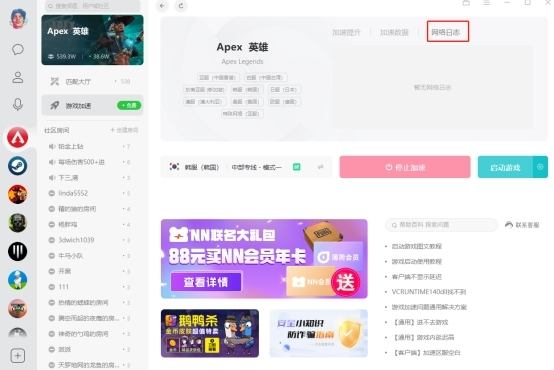Click the round icon beside linda5552
Screen dimensions: 554x370
pos(52,193)
